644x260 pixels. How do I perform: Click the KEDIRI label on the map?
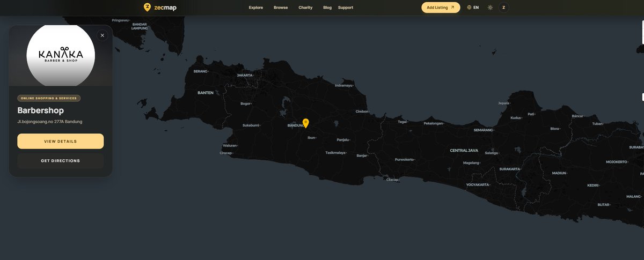[x=592, y=185]
